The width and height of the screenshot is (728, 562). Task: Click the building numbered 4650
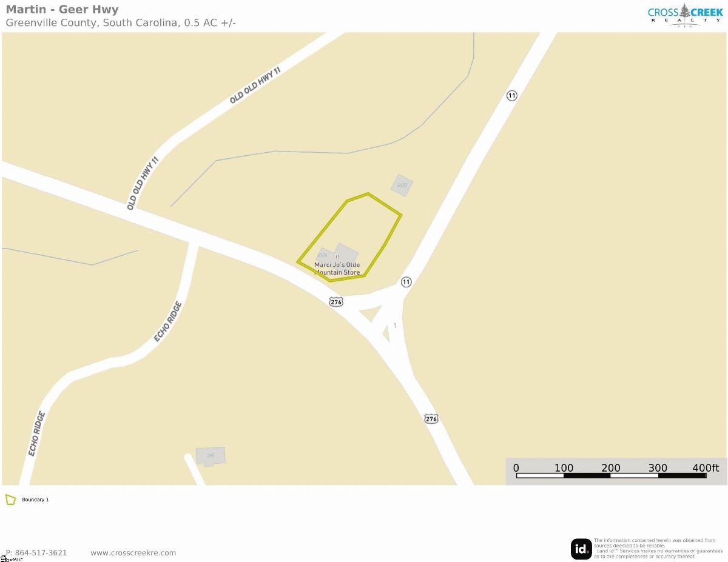[402, 185]
